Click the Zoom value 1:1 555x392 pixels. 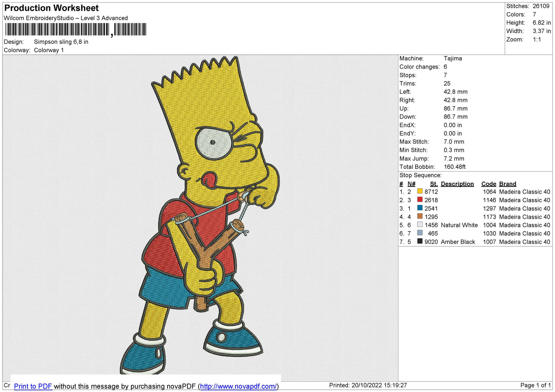(x=537, y=40)
